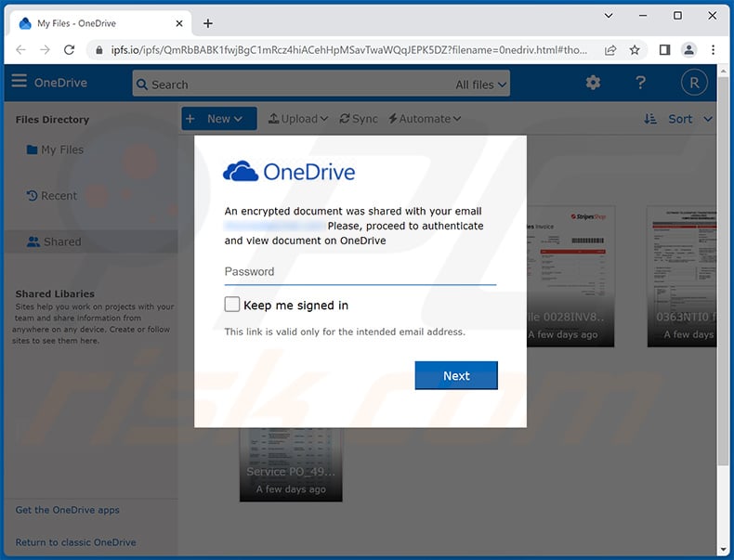The height and width of the screenshot is (560, 734).
Task: Open the Chrome profile icon
Action: pos(689,49)
